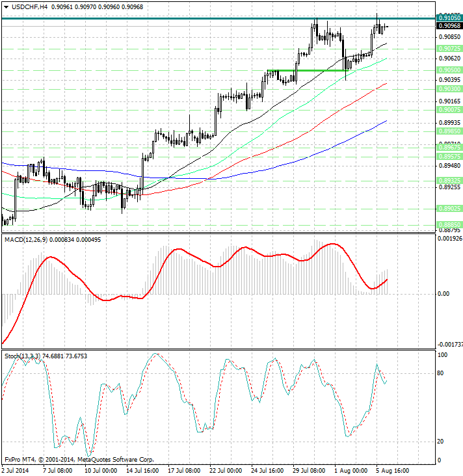The width and height of the screenshot is (463, 476).
Task: Click the 0.90165 price axis value
Action: click(x=449, y=101)
